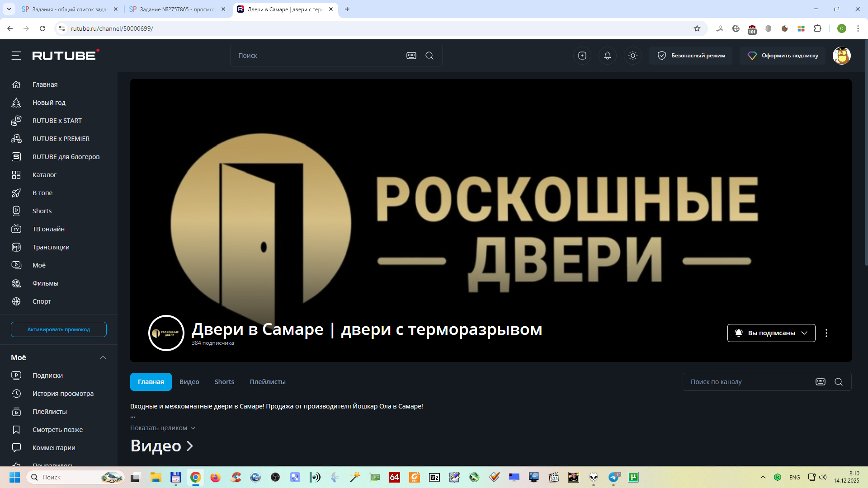Bookmark the page with the star icon
The image size is (868, 488).
697,28
